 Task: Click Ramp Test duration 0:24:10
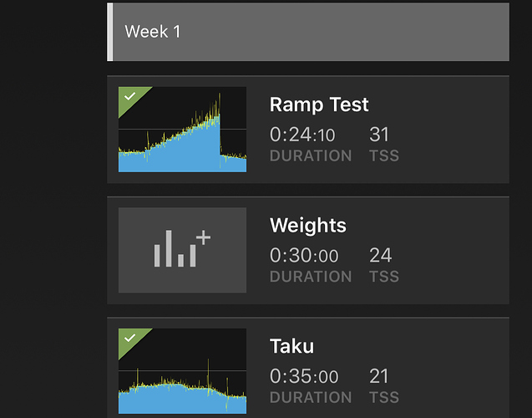click(302, 135)
